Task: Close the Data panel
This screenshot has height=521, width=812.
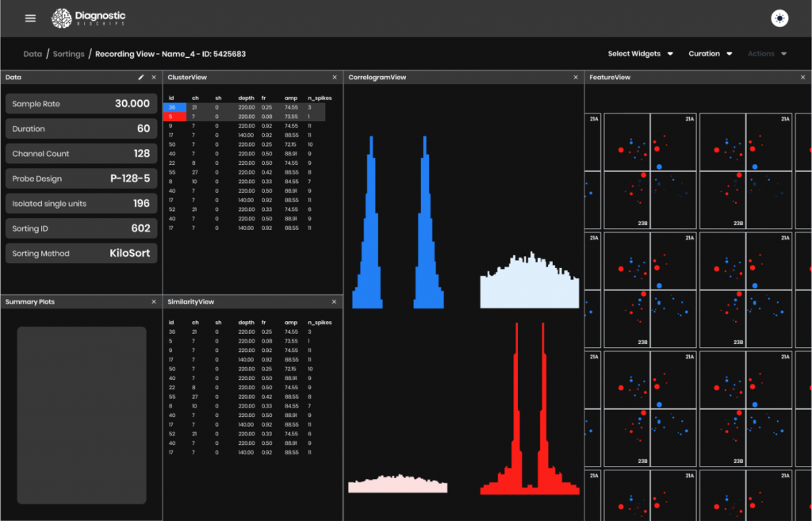Action: pos(154,77)
